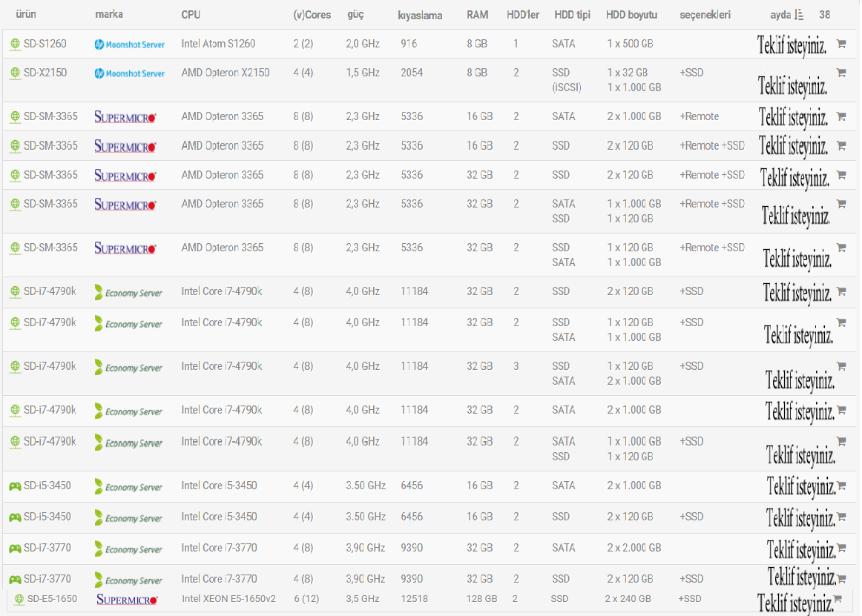Screen dimensions: 862x616
Task: Sort by the kıyaslama column header
Action: pyautogui.click(x=420, y=16)
